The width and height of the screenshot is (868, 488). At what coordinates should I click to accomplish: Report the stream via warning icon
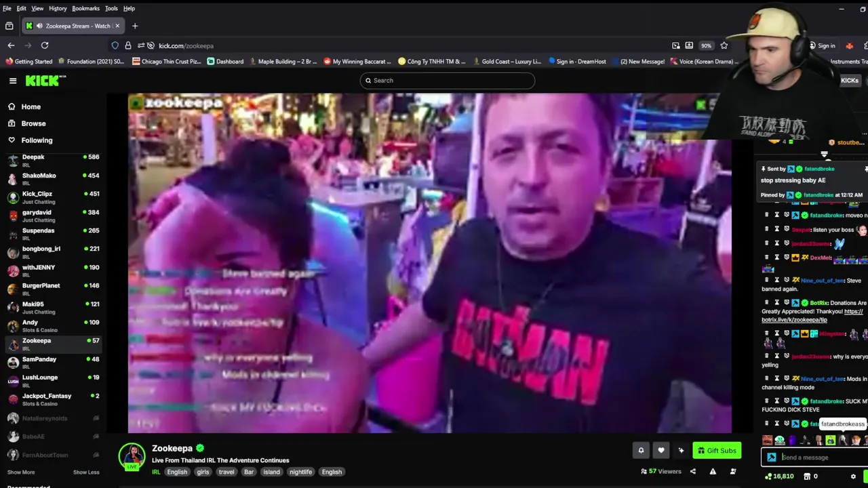point(713,472)
